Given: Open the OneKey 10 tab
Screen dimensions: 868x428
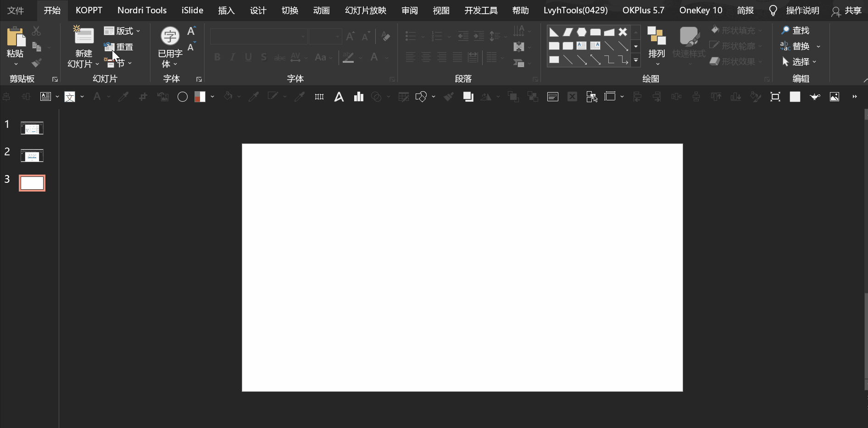Looking at the screenshot, I should pyautogui.click(x=701, y=10).
